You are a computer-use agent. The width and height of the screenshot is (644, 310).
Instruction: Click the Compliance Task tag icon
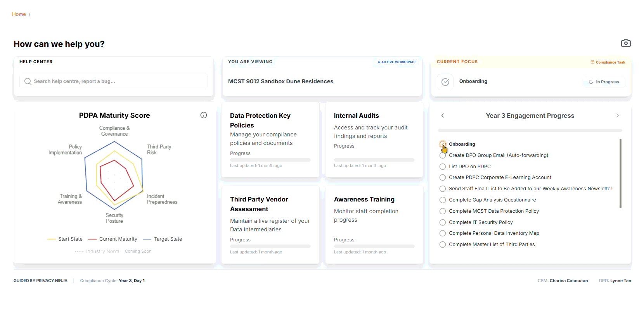(x=592, y=62)
